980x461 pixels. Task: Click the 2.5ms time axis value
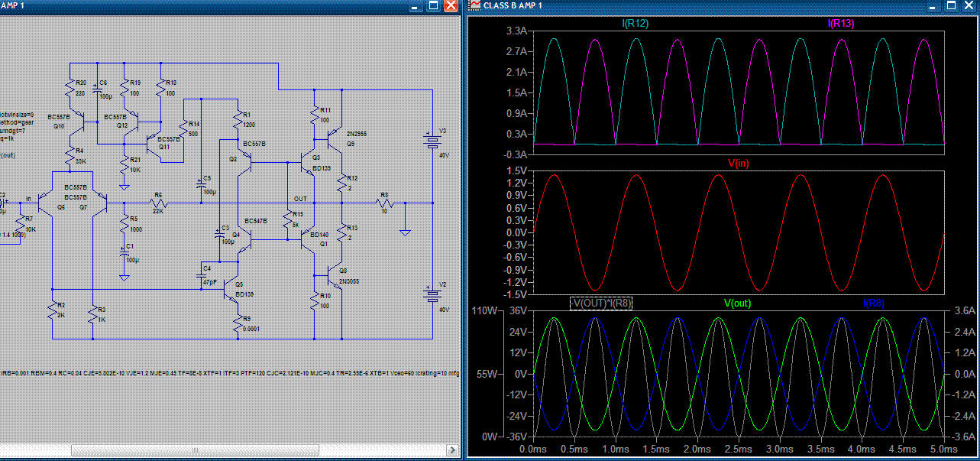click(739, 449)
